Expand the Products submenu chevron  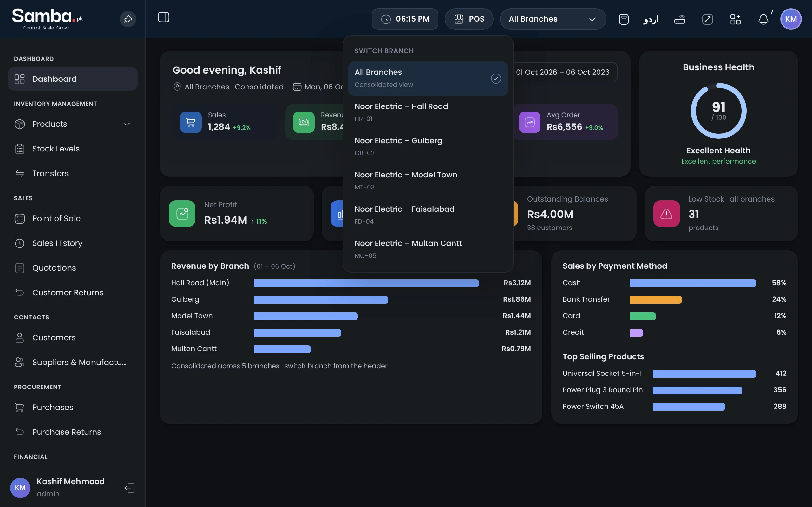[127, 124]
